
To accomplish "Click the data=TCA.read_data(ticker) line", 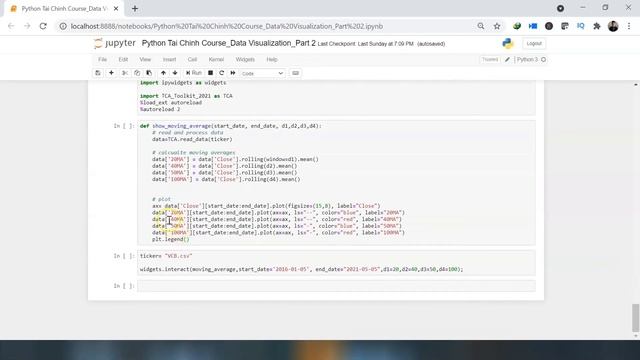I will click(192, 139).
